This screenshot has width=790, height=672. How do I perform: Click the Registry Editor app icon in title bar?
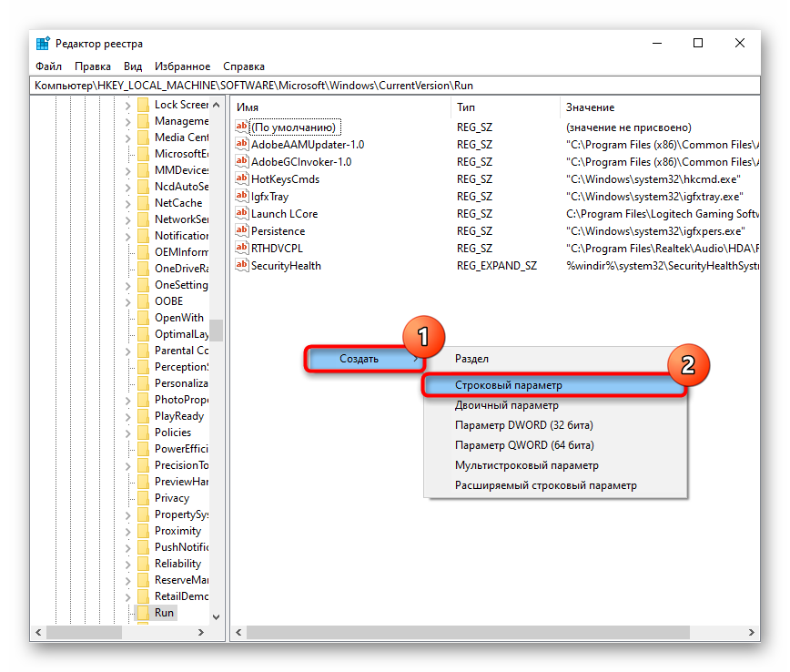tap(43, 44)
